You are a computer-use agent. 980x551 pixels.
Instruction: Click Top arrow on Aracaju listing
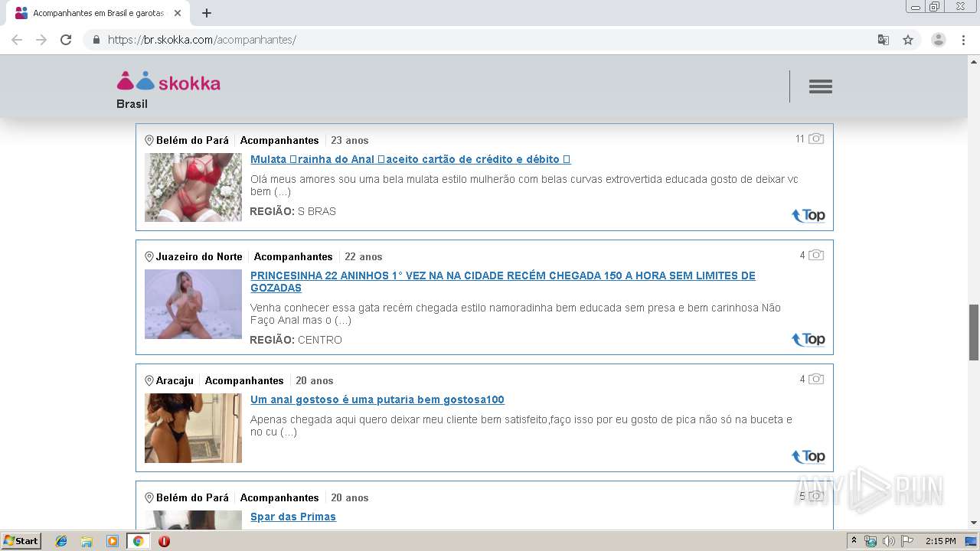(x=808, y=456)
